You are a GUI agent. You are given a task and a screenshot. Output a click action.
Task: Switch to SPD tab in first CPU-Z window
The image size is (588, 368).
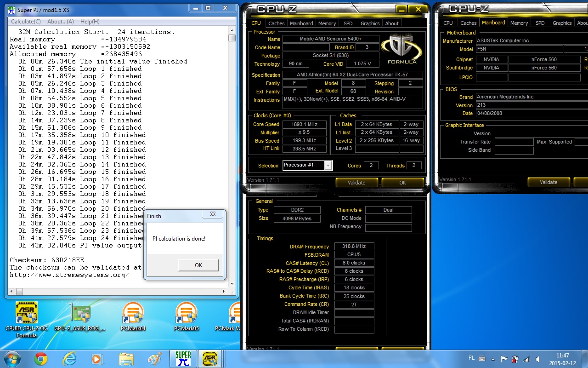(x=348, y=23)
